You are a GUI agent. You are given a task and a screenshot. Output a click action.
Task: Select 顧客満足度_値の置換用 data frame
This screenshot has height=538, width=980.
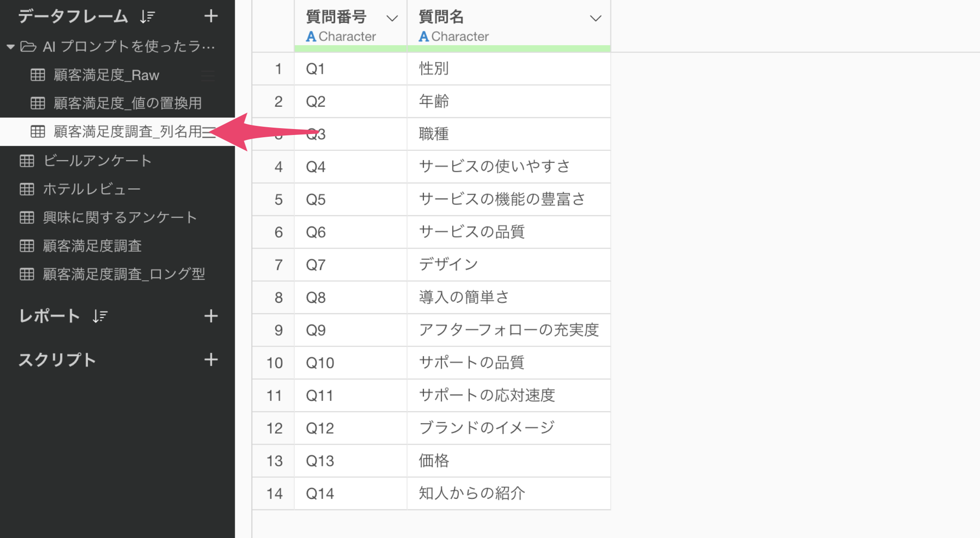[x=128, y=103]
